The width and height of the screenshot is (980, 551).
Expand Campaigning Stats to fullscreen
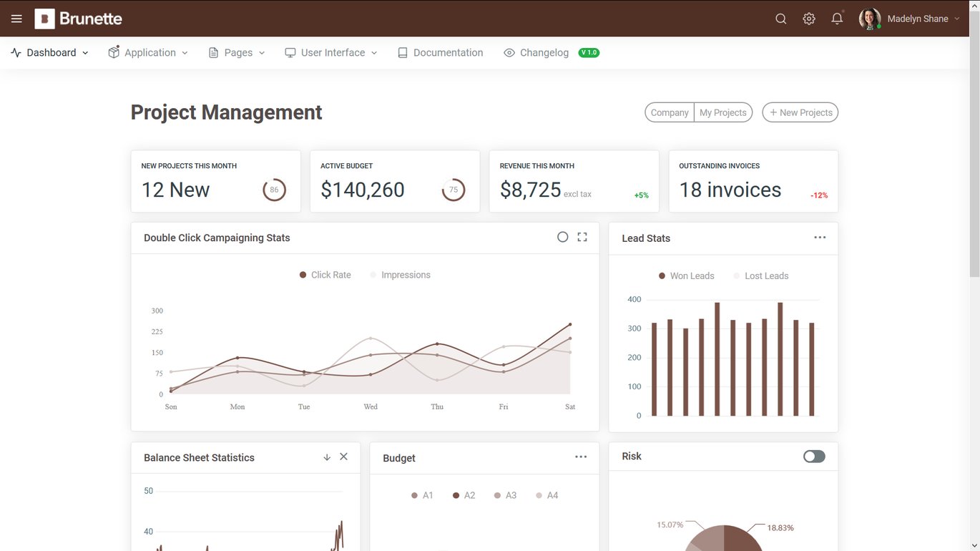coord(582,237)
